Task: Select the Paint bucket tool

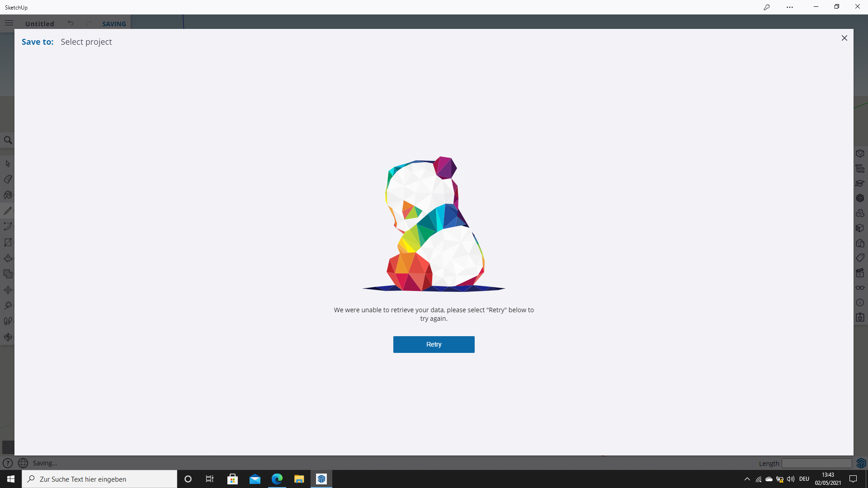Action: pyautogui.click(x=8, y=195)
